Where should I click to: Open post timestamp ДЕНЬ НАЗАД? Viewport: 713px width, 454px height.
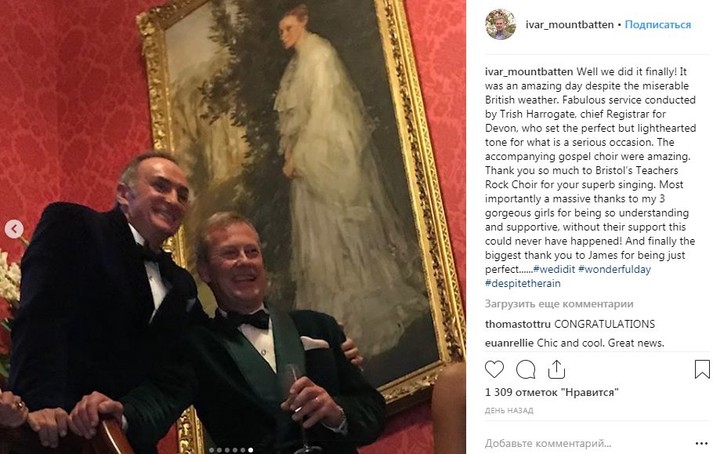[509, 410]
